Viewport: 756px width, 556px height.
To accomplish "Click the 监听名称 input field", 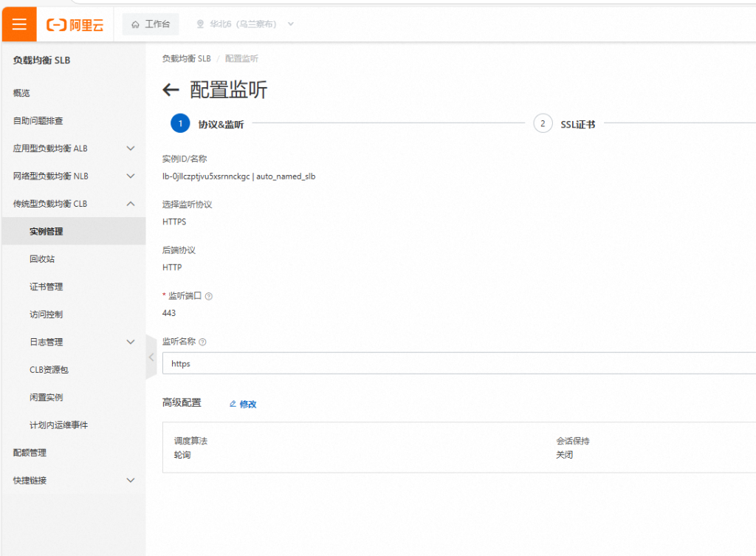I will pos(458,363).
